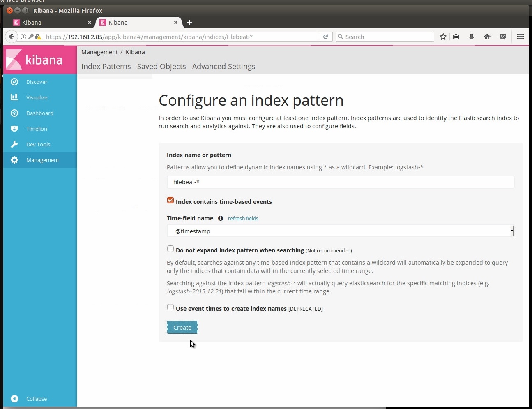The width and height of the screenshot is (532, 409).
Task: Open the Advanced Settings tab
Action: coord(223,67)
